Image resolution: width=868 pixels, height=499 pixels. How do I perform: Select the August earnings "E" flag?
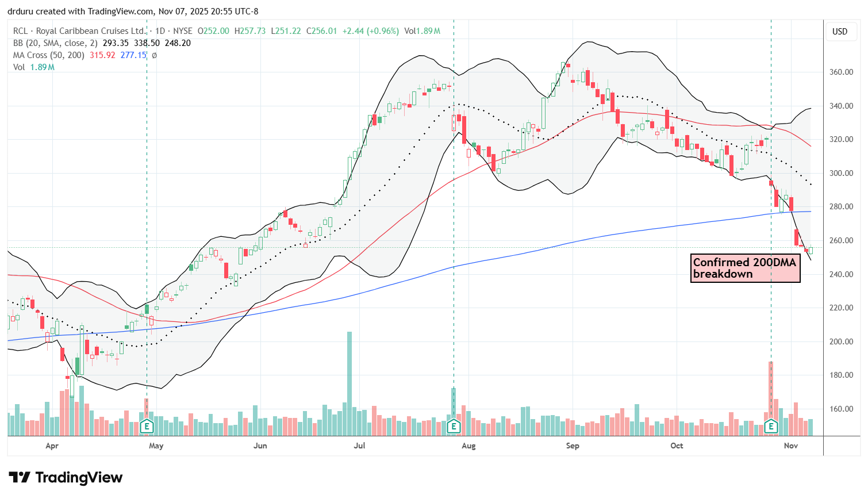[x=454, y=427]
